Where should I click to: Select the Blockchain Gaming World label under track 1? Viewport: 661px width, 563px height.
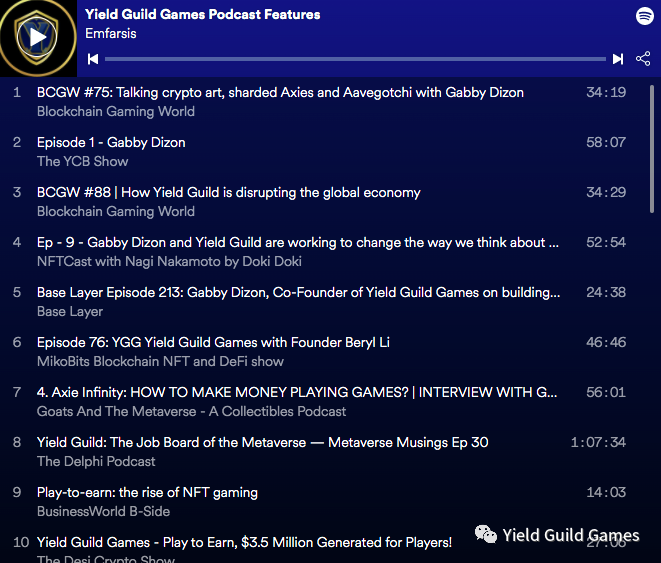pyautogui.click(x=116, y=111)
